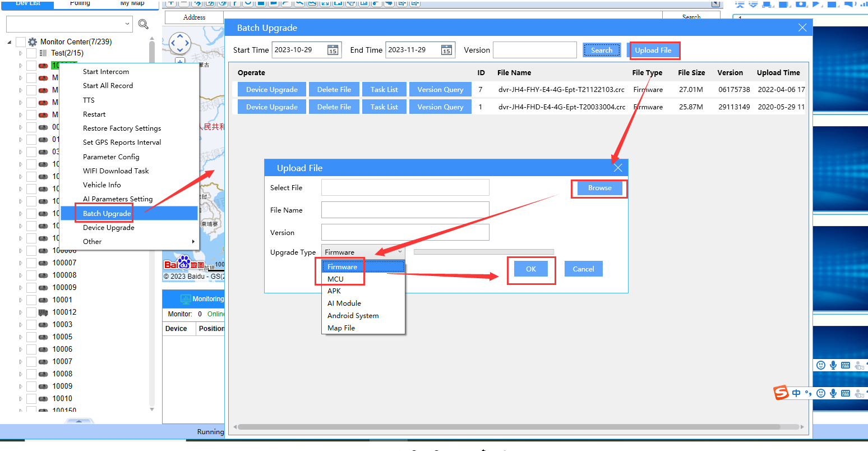Click the Monitoring panel screen icon
This screenshot has height=451, width=868.
(x=186, y=299)
